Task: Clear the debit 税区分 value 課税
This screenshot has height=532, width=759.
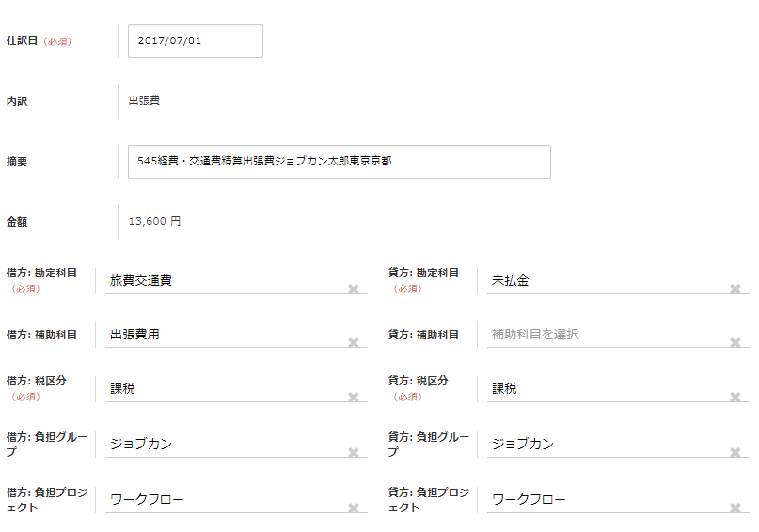Action: 354,398
